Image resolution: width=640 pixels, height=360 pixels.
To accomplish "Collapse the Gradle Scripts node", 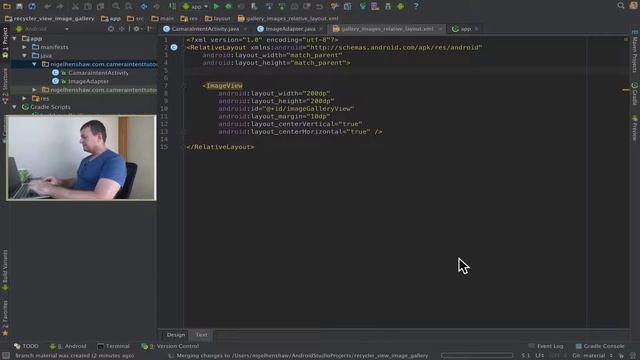I will [15, 107].
